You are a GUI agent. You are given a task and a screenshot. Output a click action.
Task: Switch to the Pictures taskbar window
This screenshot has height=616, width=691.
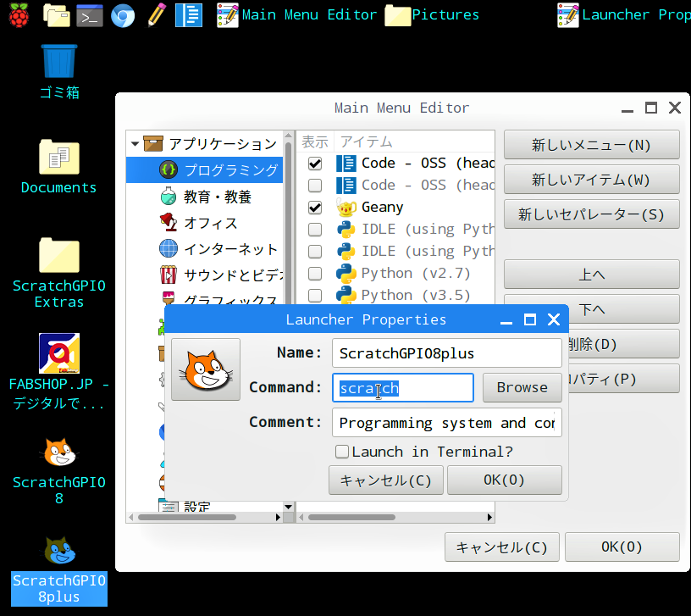tap(432, 14)
